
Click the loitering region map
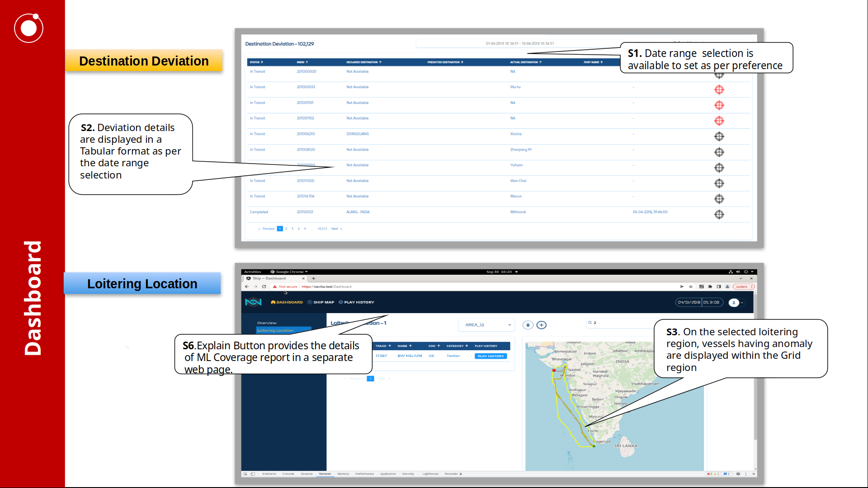coord(614,407)
